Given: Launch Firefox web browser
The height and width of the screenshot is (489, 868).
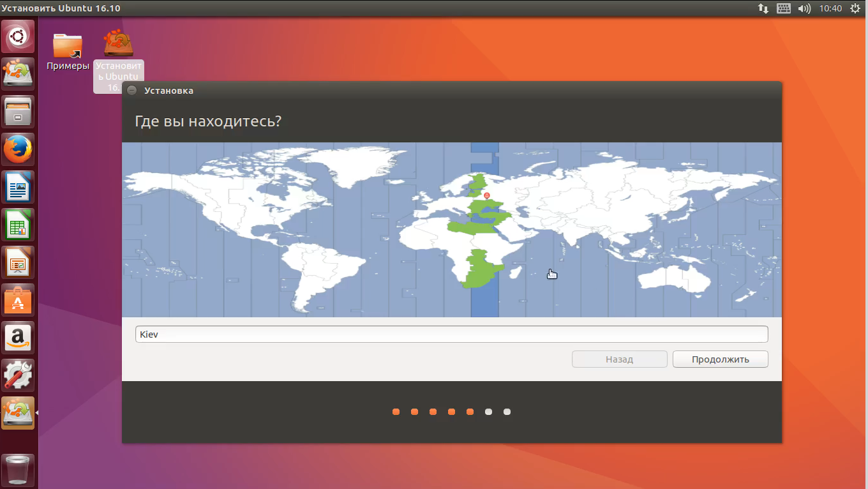Looking at the screenshot, I should 18,149.
